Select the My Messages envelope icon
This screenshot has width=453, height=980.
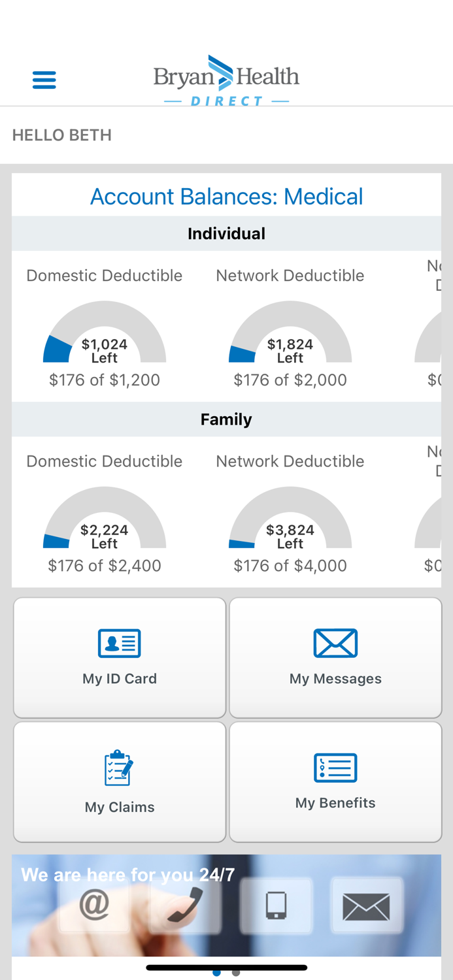pyautogui.click(x=335, y=642)
